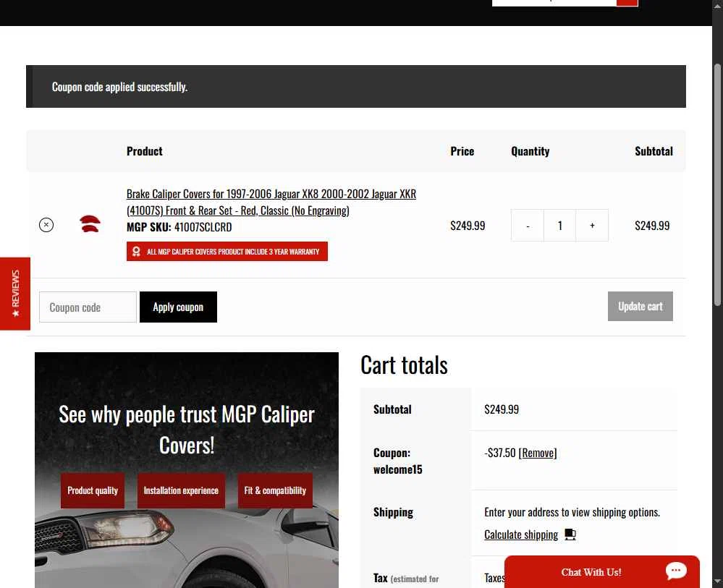The image size is (723, 588).
Task: Decrease quantity with the minus button
Action: (528, 226)
